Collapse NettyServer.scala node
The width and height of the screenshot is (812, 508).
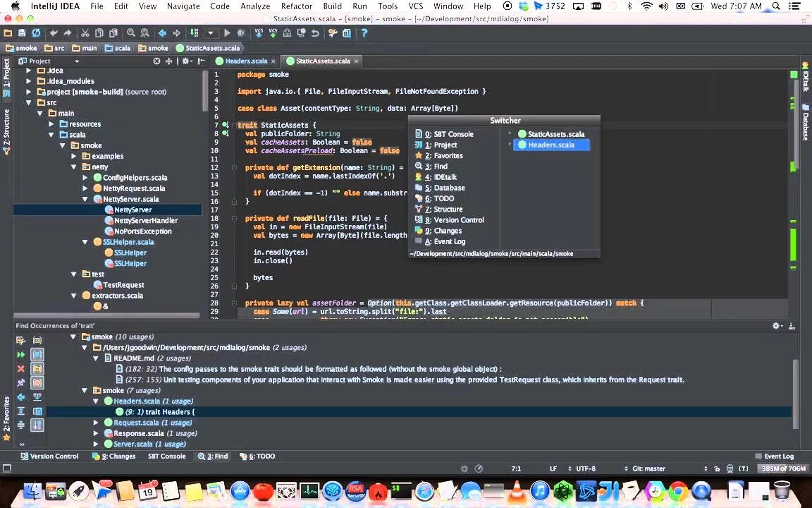[x=85, y=199]
